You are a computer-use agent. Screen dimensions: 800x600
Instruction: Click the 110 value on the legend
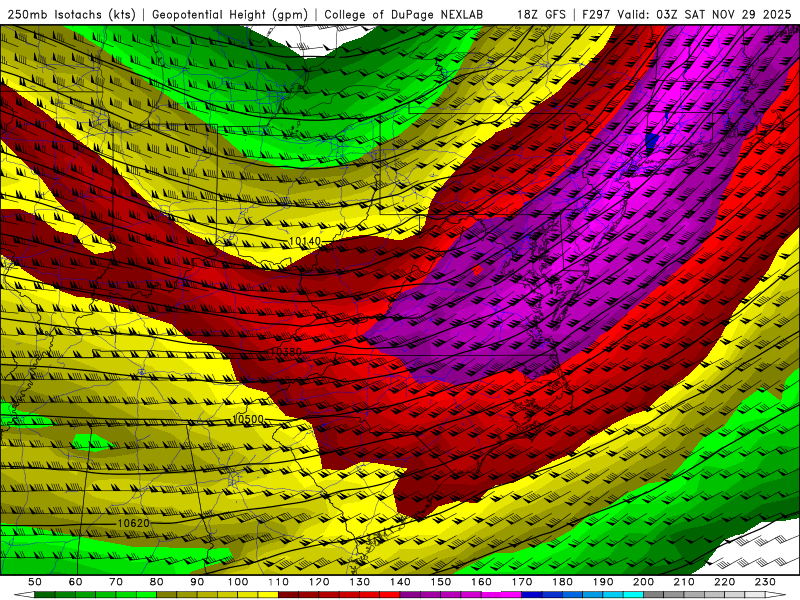click(x=278, y=582)
